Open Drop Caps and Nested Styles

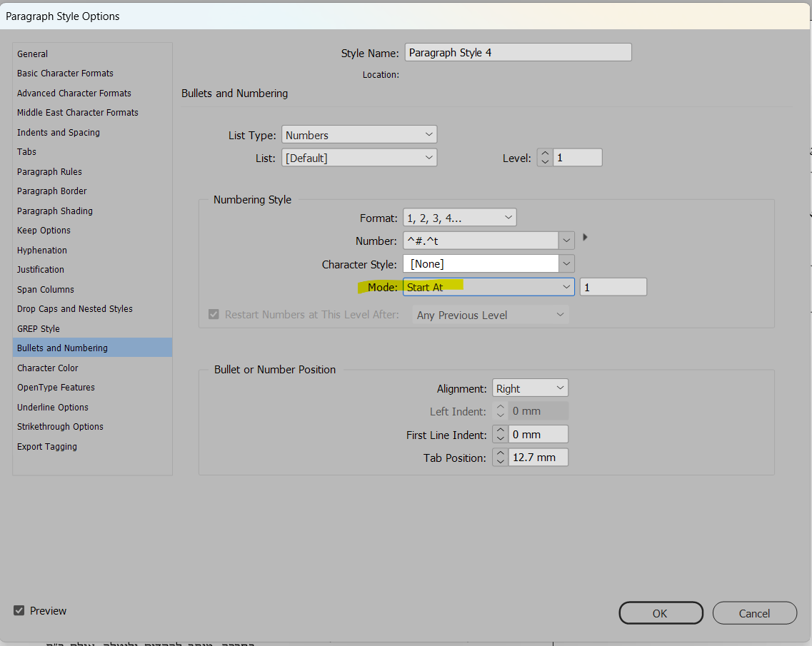(74, 309)
